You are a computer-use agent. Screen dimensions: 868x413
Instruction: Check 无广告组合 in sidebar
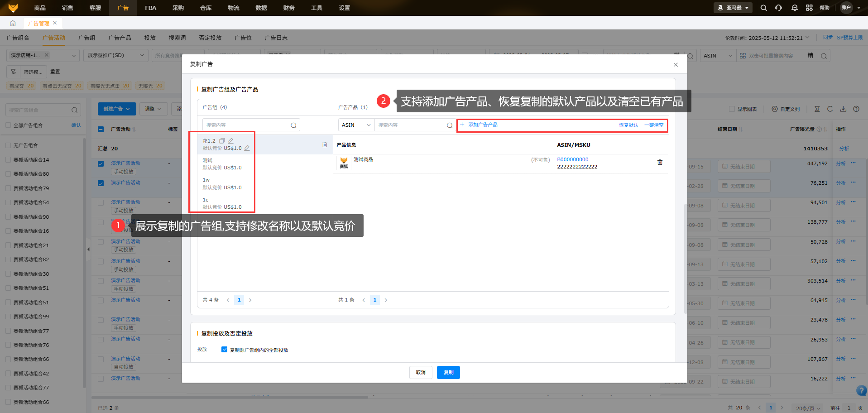[x=8, y=145]
